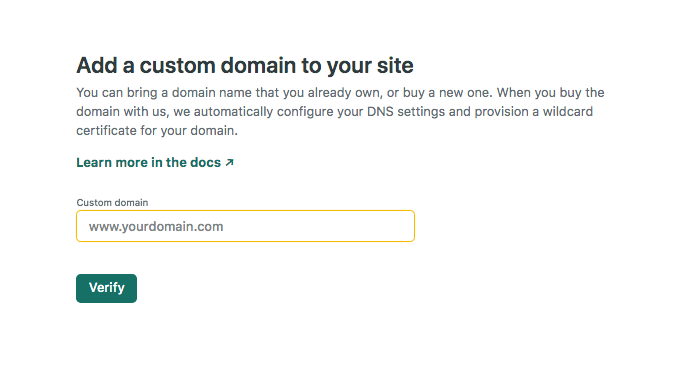Viewport: 673px width, 367px height.
Task: Open the Learn more in the docs link
Action: [155, 162]
